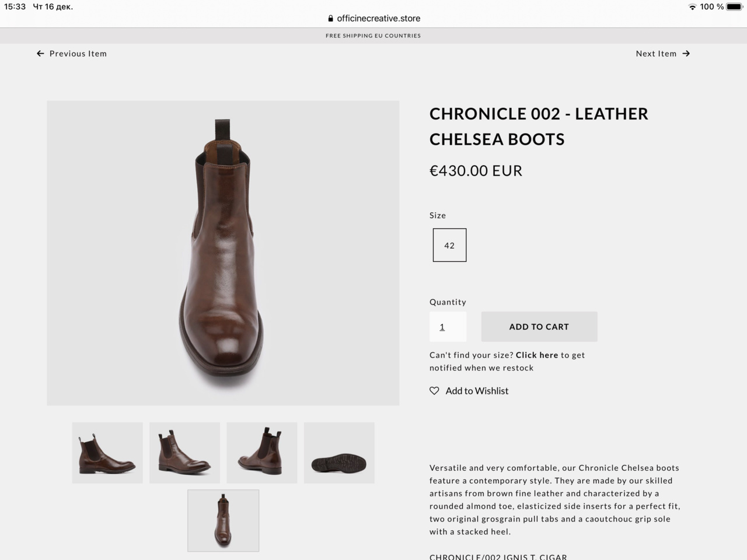Go to Previous Item

pyautogui.click(x=78, y=54)
